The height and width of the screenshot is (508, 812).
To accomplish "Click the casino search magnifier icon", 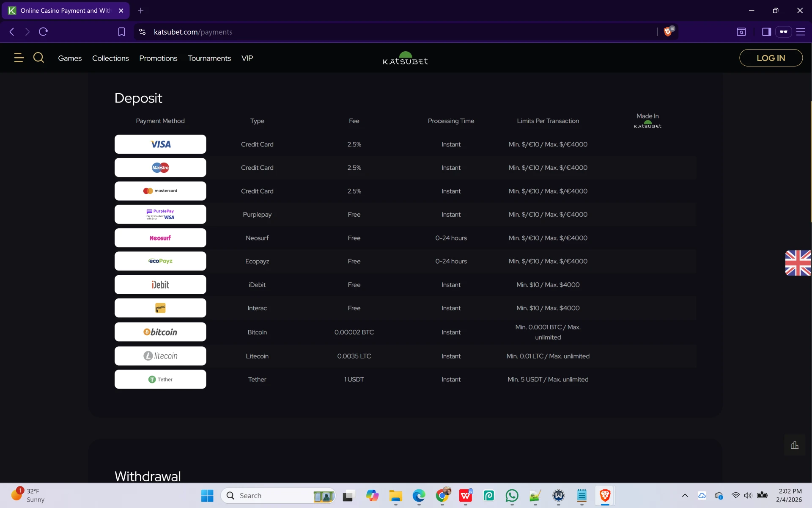I will [x=38, y=58].
